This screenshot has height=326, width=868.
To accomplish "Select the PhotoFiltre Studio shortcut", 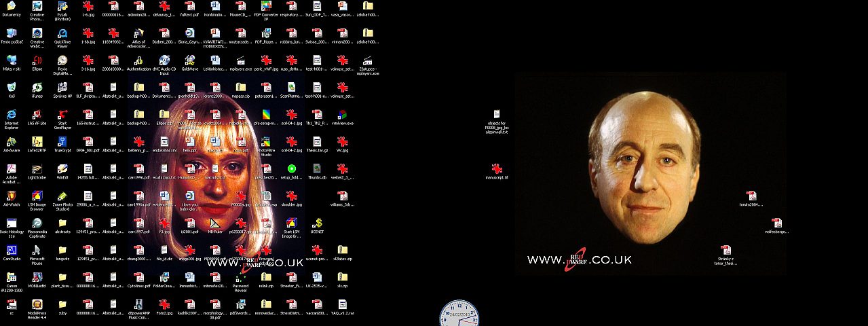I will pos(266,142).
